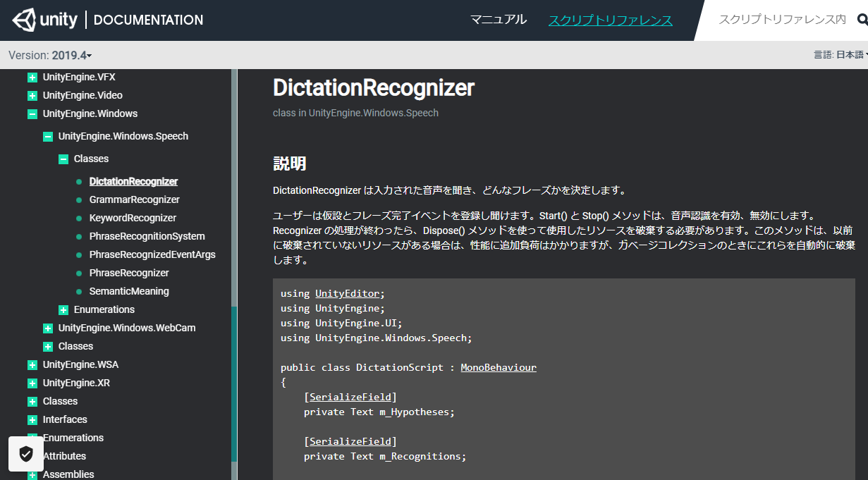Click 'private Text m_Hypotheses;' code line
This screenshot has height=480, width=868.
379,412
